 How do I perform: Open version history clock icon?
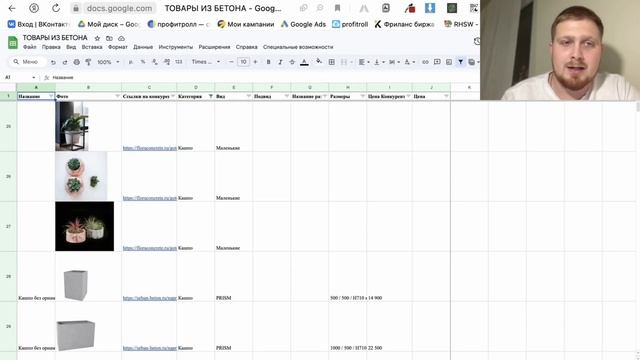(x=477, y=41)
